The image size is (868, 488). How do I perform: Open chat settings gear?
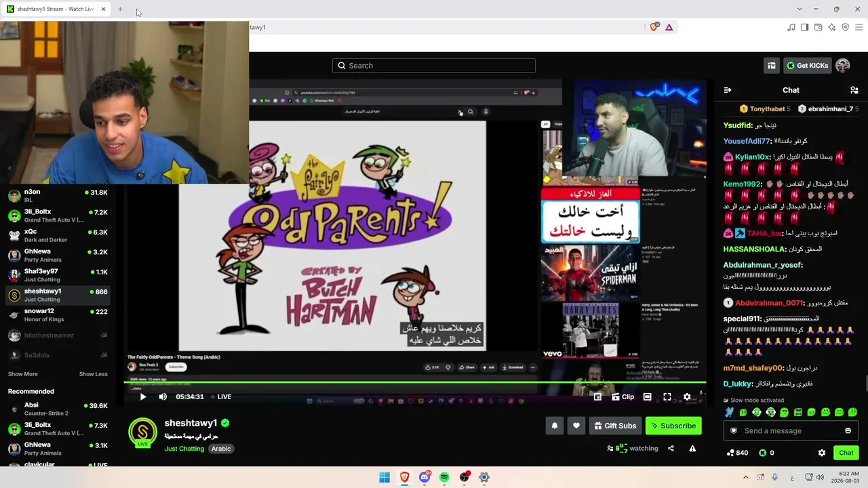pyautogui.click(x=822, y=453)
